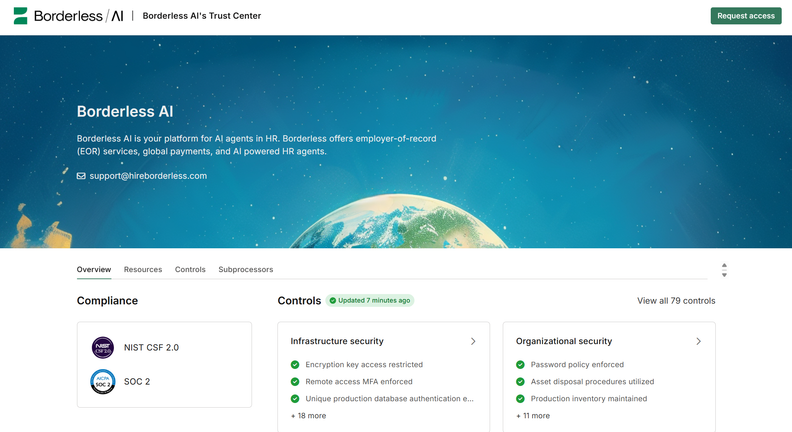Switch to the Resources tab

pyautogui.click(x=143, y=269)
